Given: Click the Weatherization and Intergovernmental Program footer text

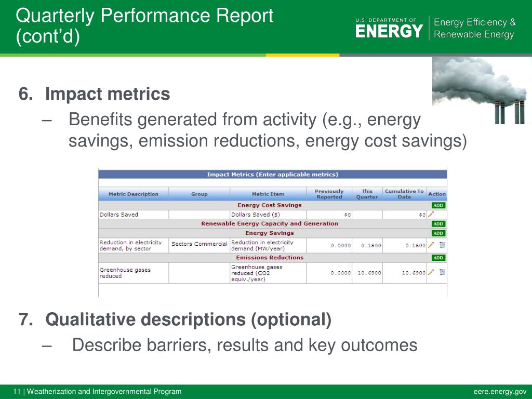Looking at the screenshot, I should click(x=104, y=392).
